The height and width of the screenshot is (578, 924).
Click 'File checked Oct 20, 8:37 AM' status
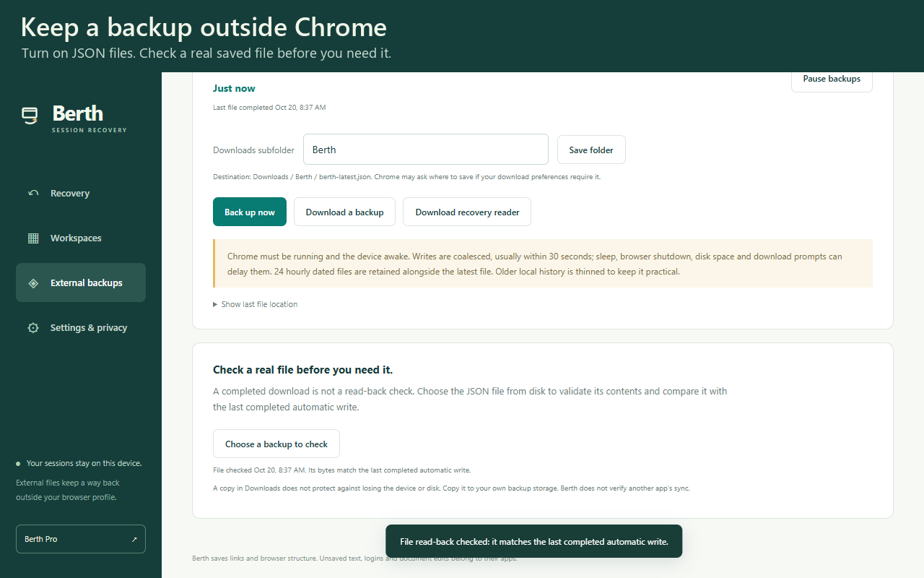pyautogui.click(x=341, y=470)
